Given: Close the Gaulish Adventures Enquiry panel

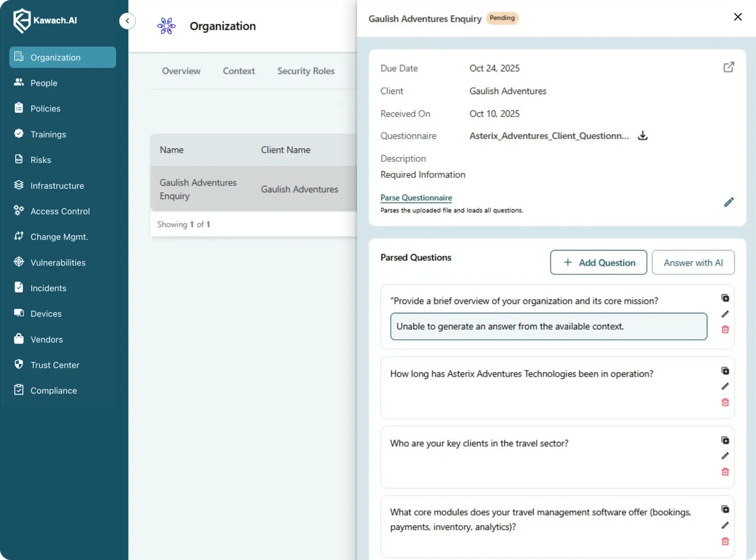Looking at the screenshot, I should click(738, 17).
